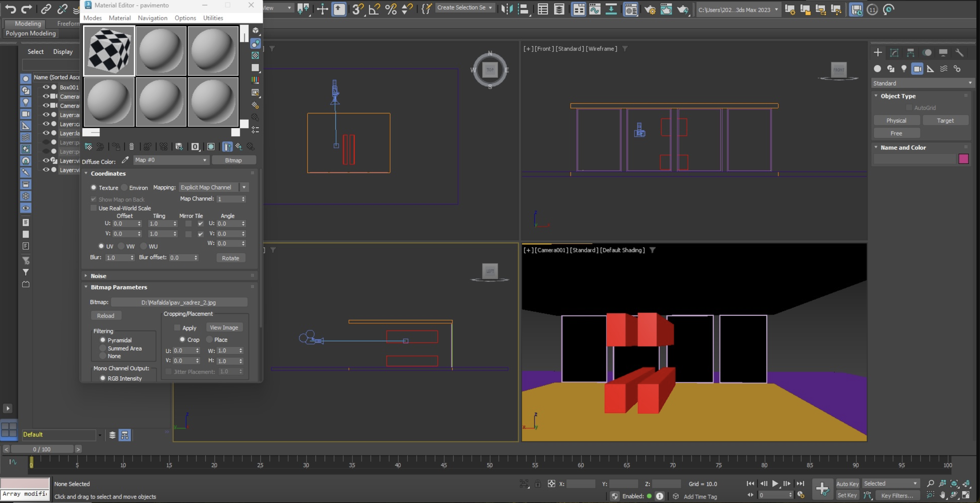
Task: Enable Use Real-World Scale checkbox
Action: tap(94, 208)
